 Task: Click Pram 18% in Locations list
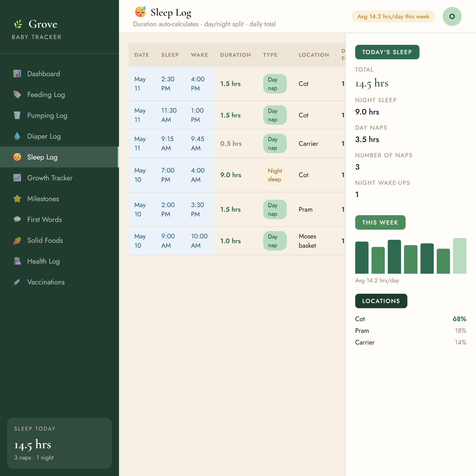(411, 331)
